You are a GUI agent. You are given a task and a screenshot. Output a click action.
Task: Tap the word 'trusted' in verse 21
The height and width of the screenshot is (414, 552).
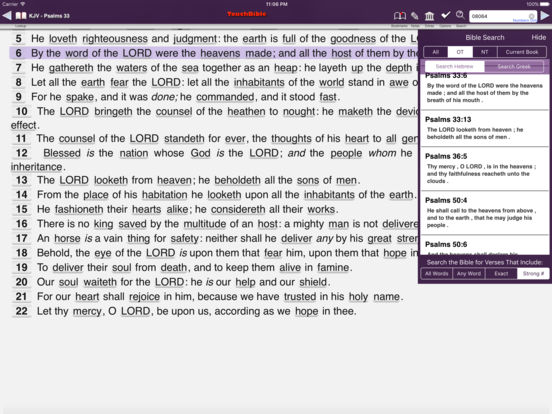[x=300, y=297]
